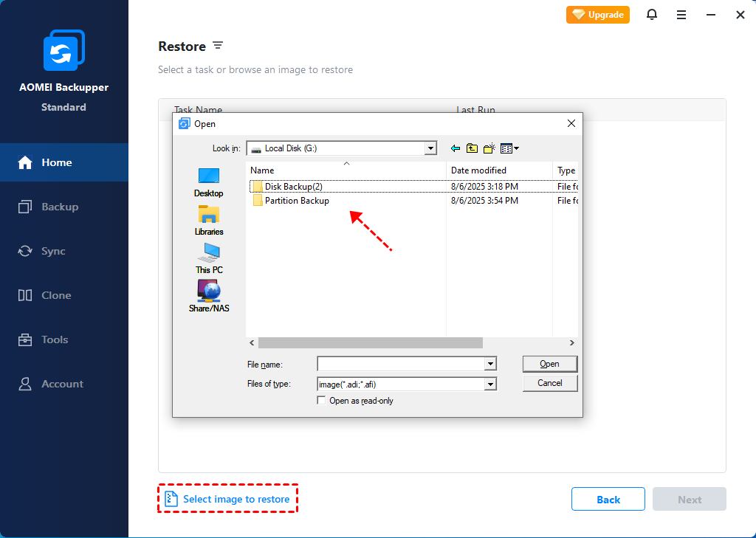Screen dimensions: 756x538
Task: Click the Upgrade button
Action: [x=598, y=15]
